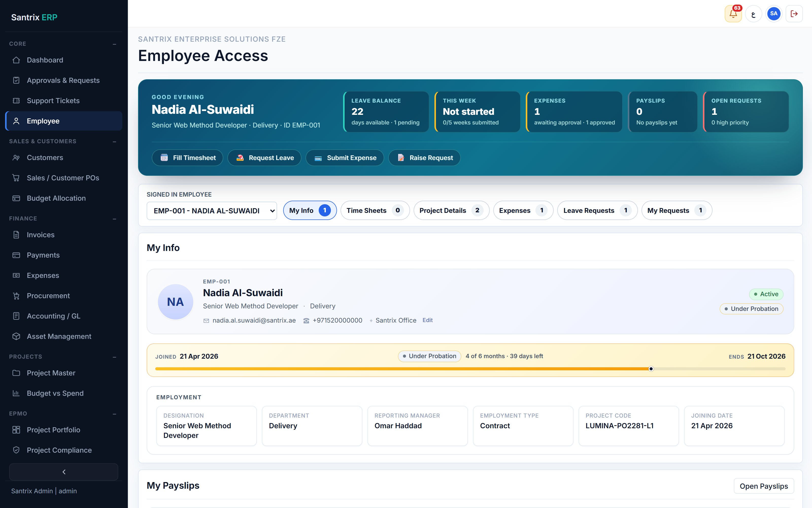The height and width of the screenshot is (508, 812).
Task: Open Budget Allocation card icon
Action: pos(16,198)
